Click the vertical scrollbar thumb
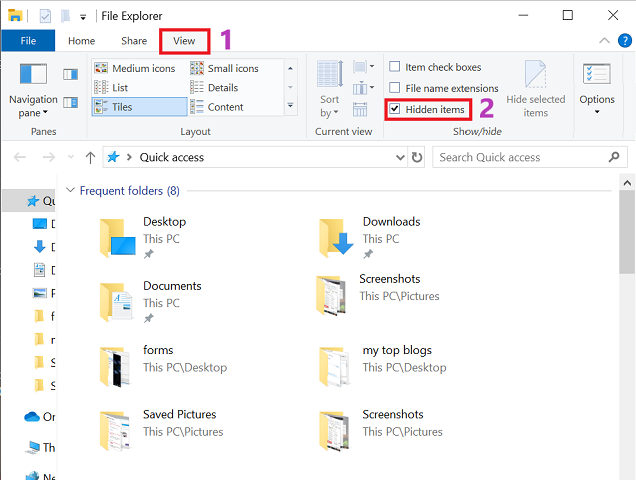Viewport: 636px width, 480px height. click(x=627, y=232)
